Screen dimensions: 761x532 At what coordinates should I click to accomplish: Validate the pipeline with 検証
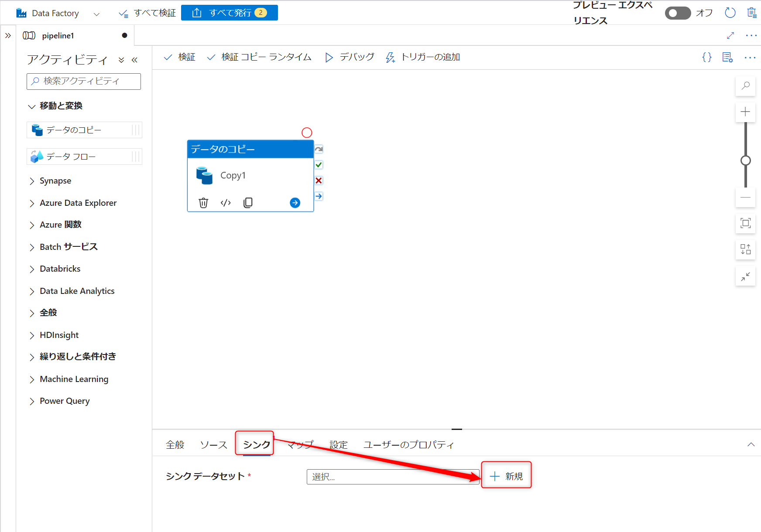pyautogui.click(x=179, y=57)
